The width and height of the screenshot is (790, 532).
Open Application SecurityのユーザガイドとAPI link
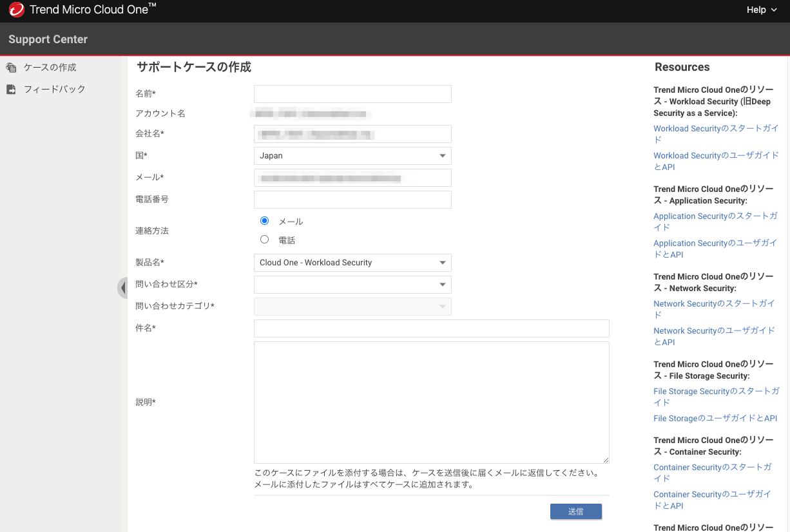coord(715,249)
